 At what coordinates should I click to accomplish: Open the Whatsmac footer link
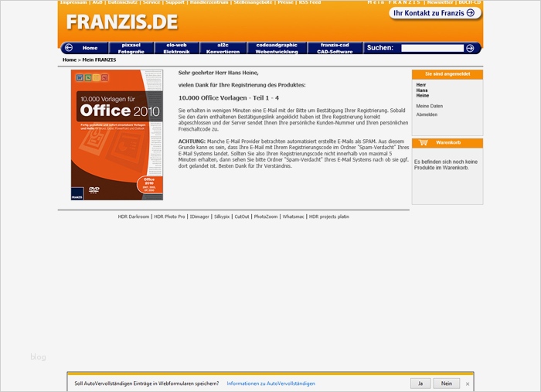tap(293, 216)
